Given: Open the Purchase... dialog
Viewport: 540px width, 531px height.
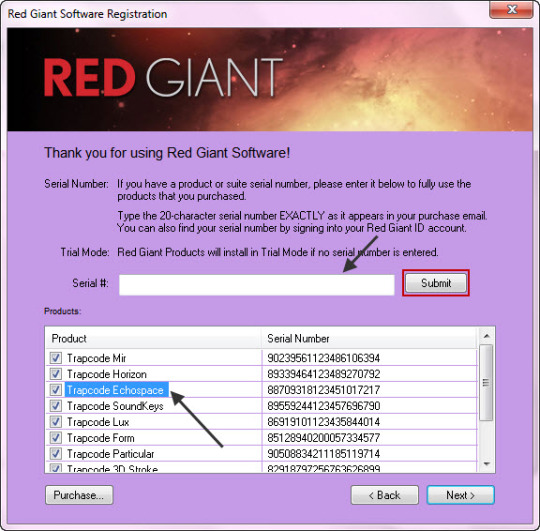Looking at the screenshot, I should point(79,495).
